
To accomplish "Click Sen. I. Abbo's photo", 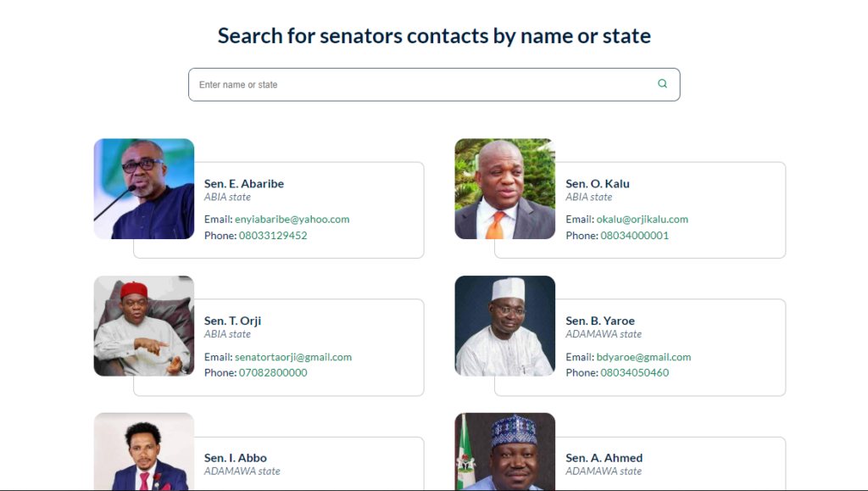I will coord(143,451).
